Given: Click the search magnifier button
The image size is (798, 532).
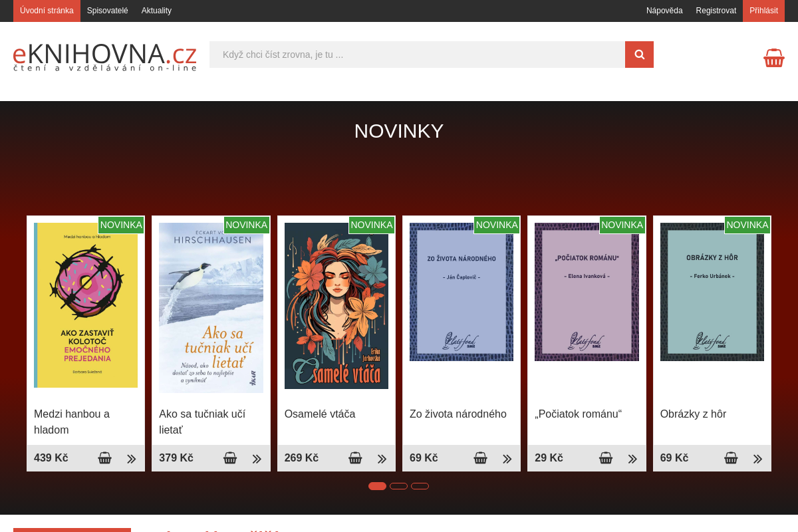Looking at the screenshot, I should [x=639, y=55].
